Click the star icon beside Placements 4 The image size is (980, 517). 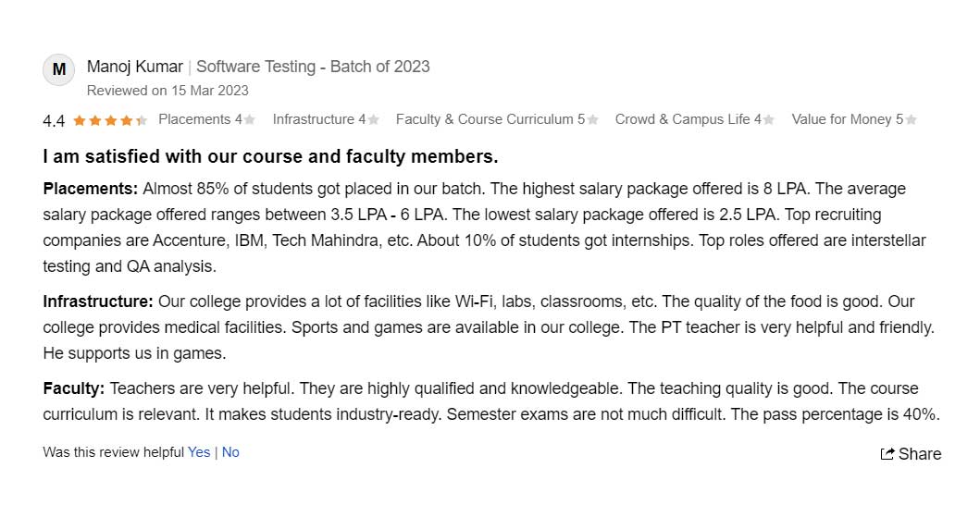(x=250, y=120)
